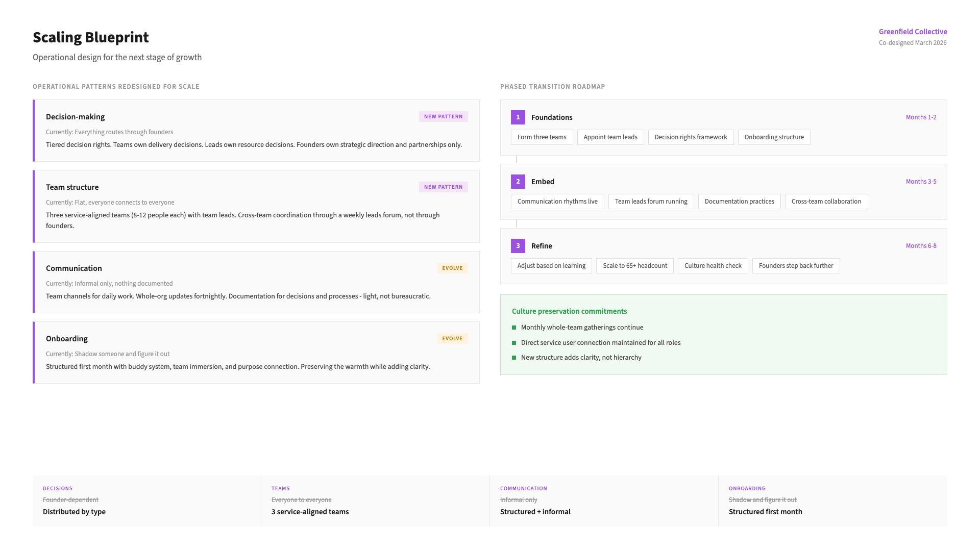Image resolution: width=980 pixels, height=551 pixels.
Task: Select Scale to 65+ headcount chip
Action: coord(634,266)
